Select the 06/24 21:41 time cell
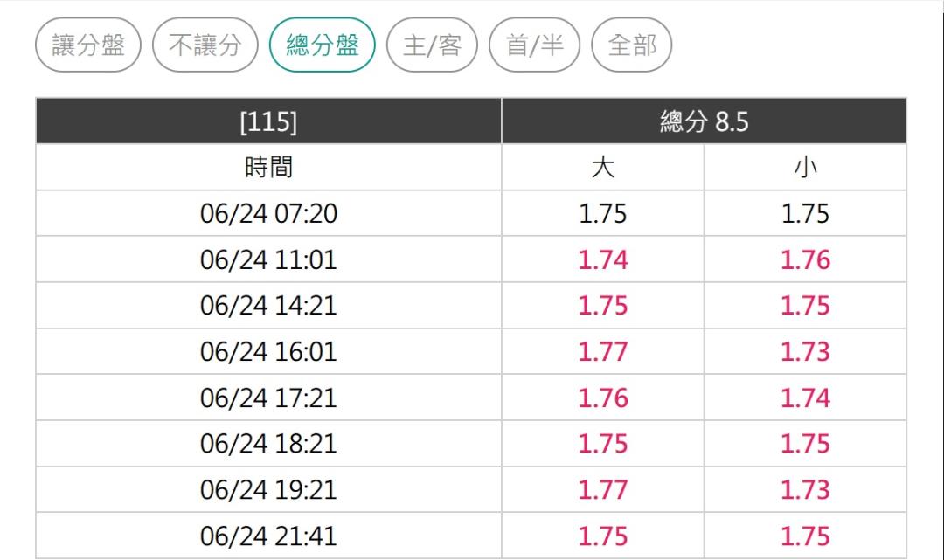 tap(268, 536)
